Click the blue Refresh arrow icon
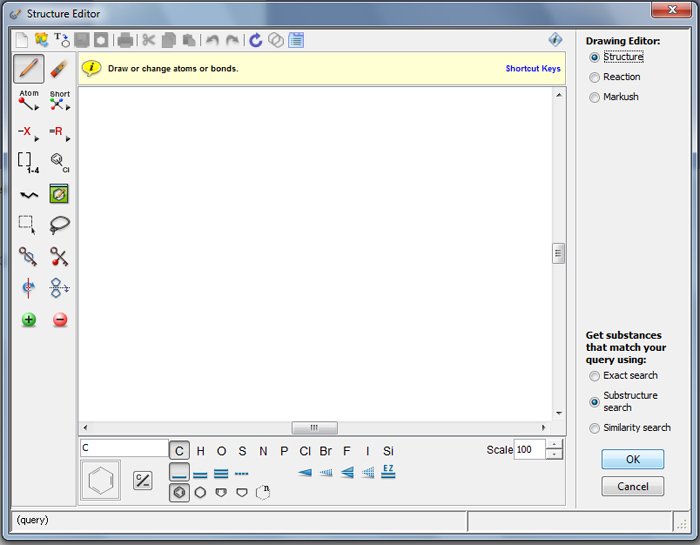The height and width of the screenshot is (545, 700). point(255,40)
